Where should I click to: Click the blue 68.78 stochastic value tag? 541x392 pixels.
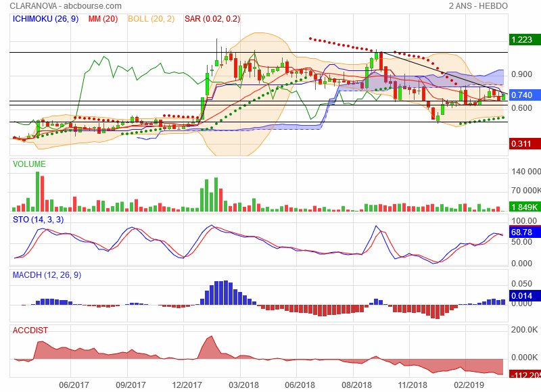pos(525,232)
